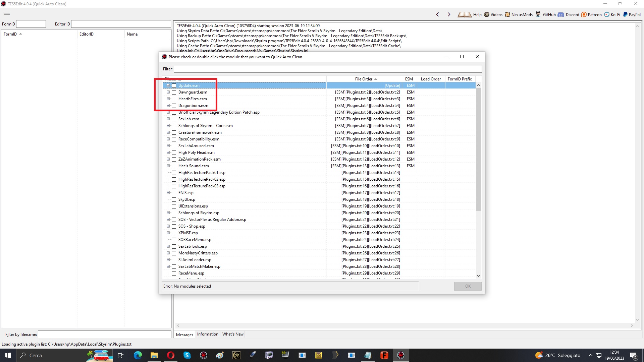Screen dimensions: 644x362
Task: Expand the Schlongs of Skyrim.esp node
Action: click(168, 213)
